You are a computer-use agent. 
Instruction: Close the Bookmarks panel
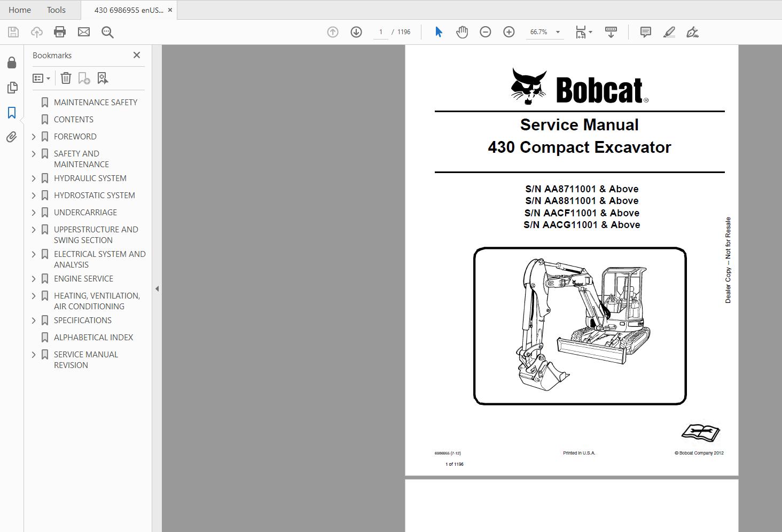point(137,55)
